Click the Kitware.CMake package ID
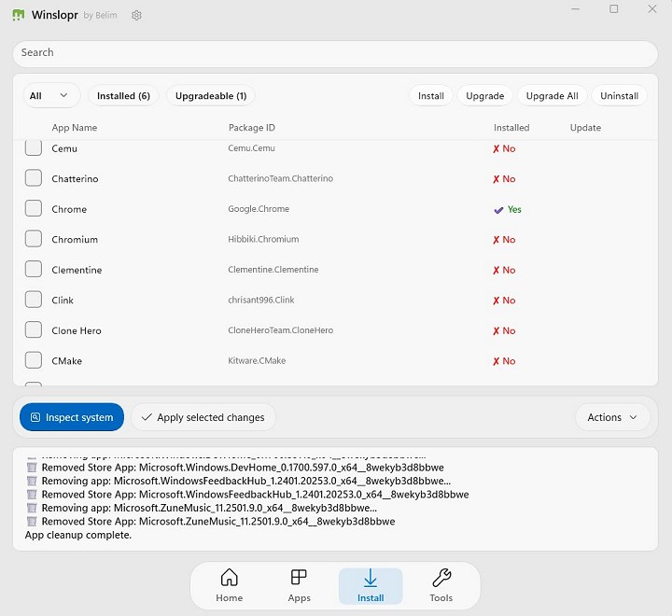The height and width of the screenshot is (616, 672). coord(257,360)
